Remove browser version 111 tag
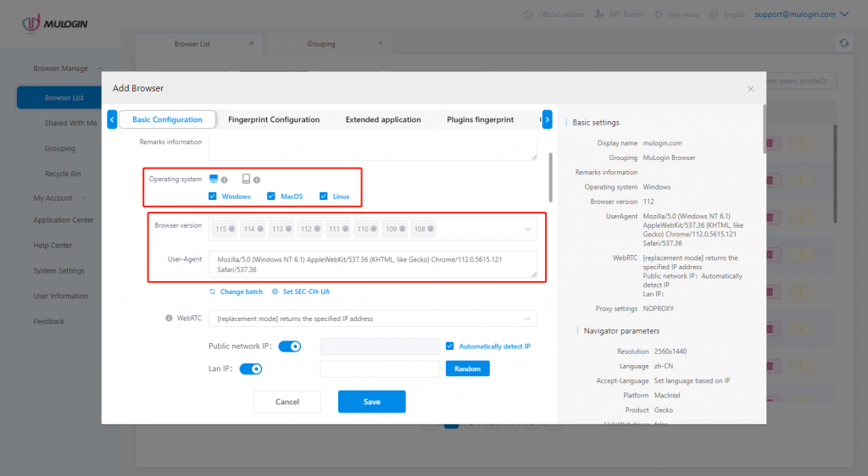Screen dimensions: 868x476 coord(346,229)
